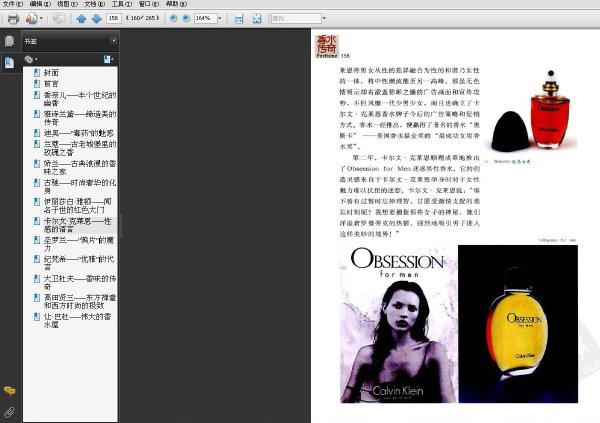Click the bookmark page icon beside 圣罗兰

[37, 240]
